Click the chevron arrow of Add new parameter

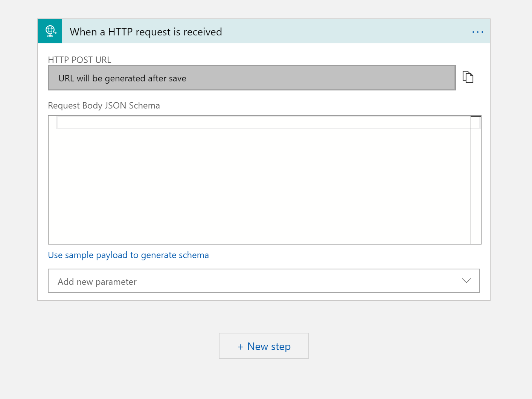pos(466,281)
